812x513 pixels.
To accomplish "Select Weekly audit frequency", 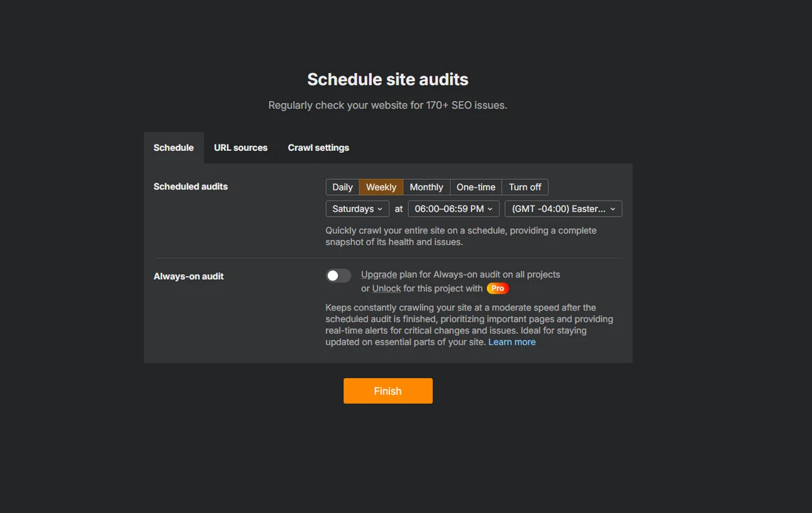I will coord(381,187).
